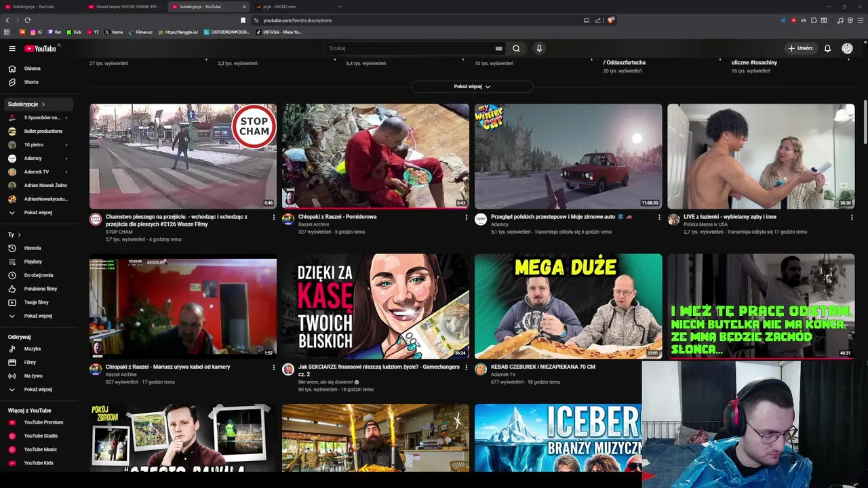Open the Ty section header chevron
Screen dimensions: 868x488
pyautogui.click(x=19, y=235)
